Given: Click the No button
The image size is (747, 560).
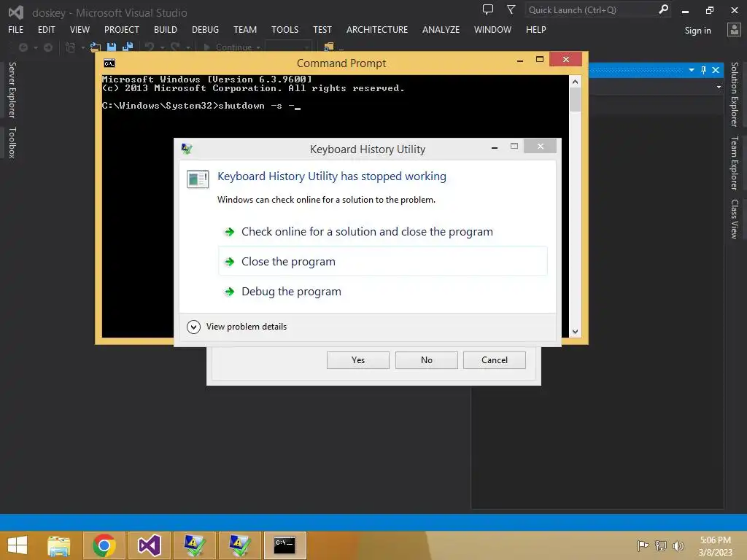Looking at the screenshot, I should click(426, 360).
